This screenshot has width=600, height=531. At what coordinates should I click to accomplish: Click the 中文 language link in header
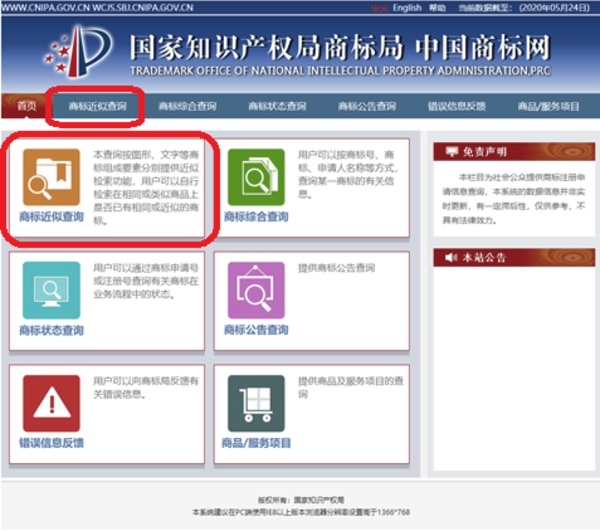click(380, 8)
